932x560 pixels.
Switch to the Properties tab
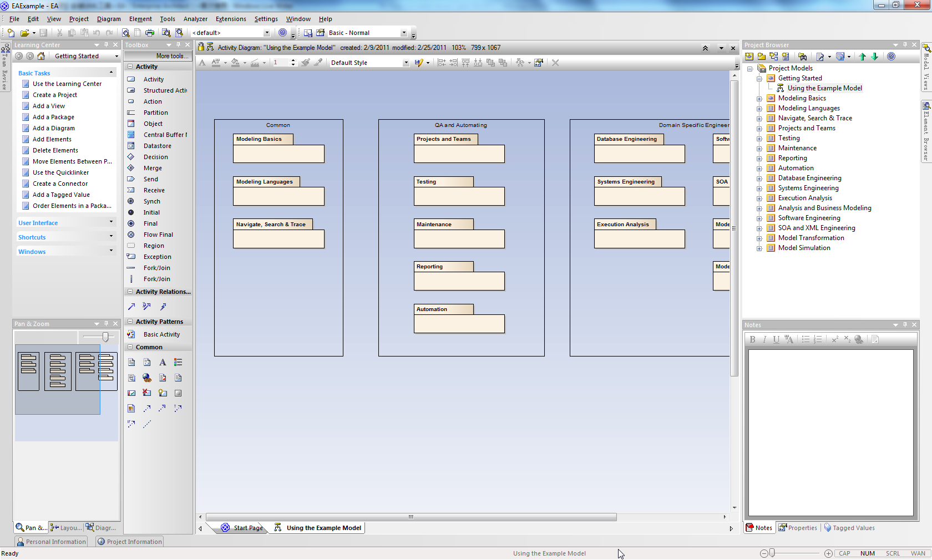(x=798, y=528)
